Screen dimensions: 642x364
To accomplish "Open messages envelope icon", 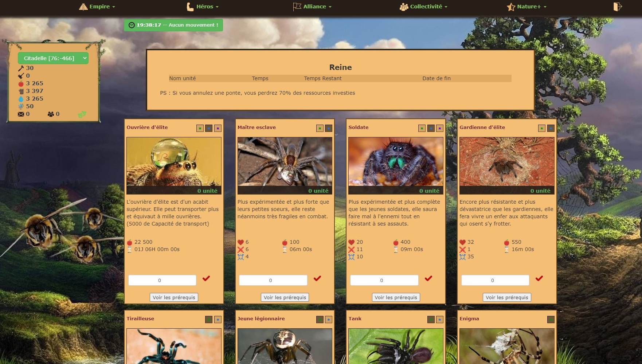I will pyautogui.click(x=21, y=114).
